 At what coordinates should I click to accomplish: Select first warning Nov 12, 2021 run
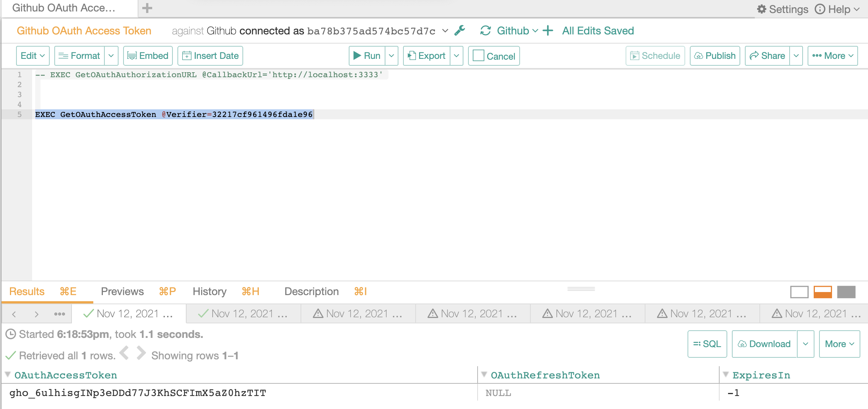[x=358, y=314]
